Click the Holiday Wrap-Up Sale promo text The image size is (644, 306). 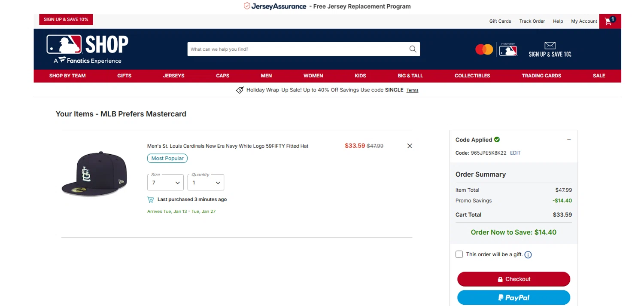point(325,90)
